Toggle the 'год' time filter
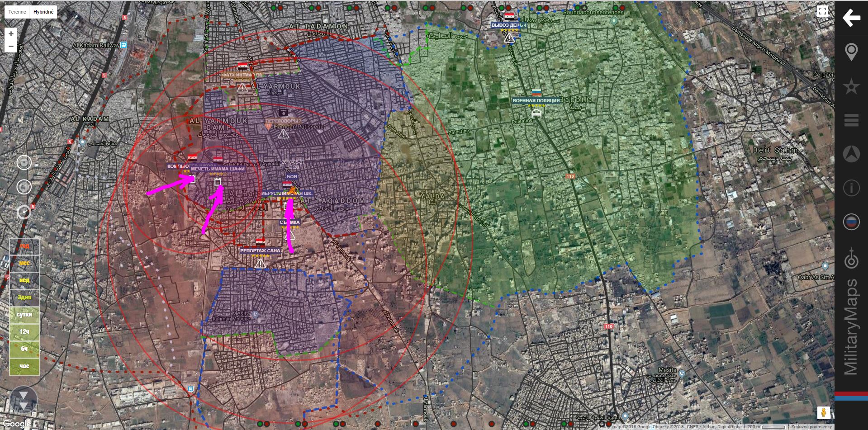The width and height of the screenshot is (868, 430). click(24, 246)
